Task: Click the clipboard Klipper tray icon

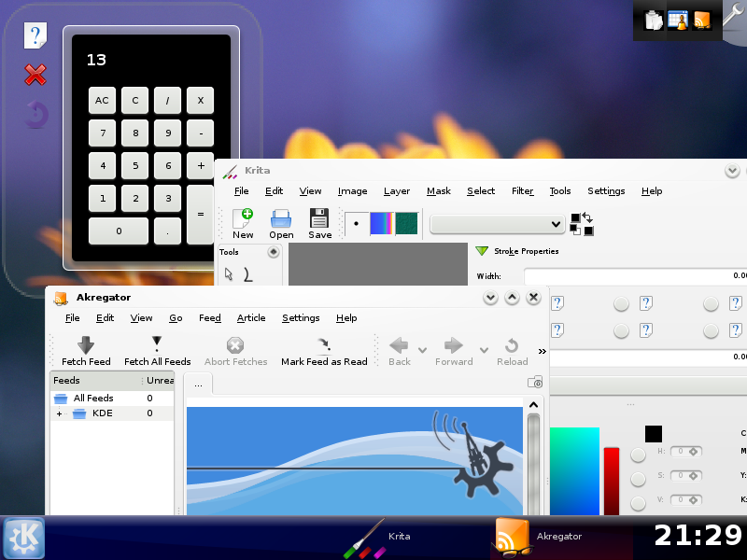Action: point(654,21)
